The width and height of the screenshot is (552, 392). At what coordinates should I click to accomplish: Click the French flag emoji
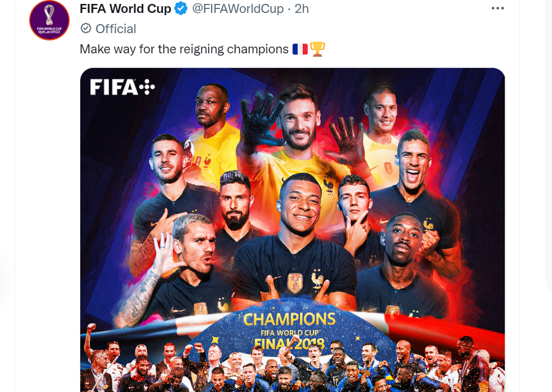coord(300,49)
